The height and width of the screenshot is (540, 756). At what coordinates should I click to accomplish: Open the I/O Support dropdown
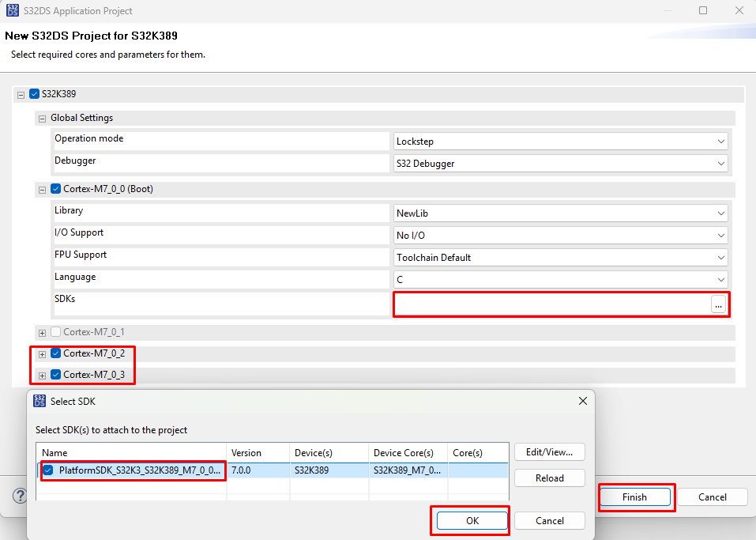[x=560, y=236]
